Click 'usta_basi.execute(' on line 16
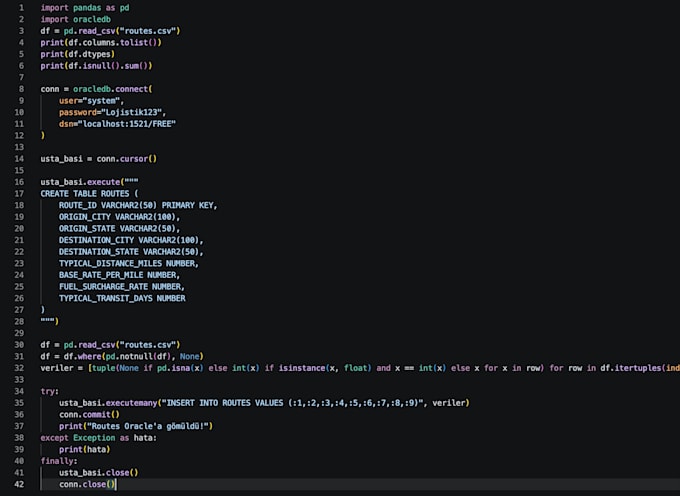This screenshot has width=680, height=496. 82,182
